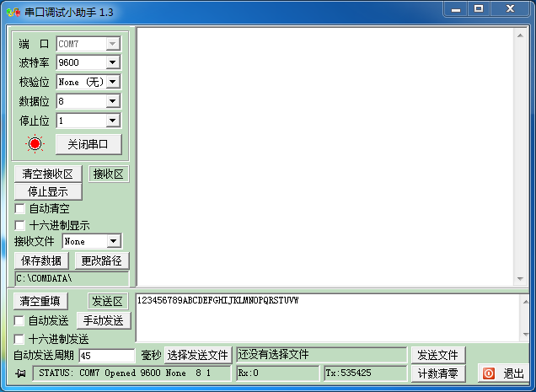Click the 手动发送 button

tap(104, 320)
